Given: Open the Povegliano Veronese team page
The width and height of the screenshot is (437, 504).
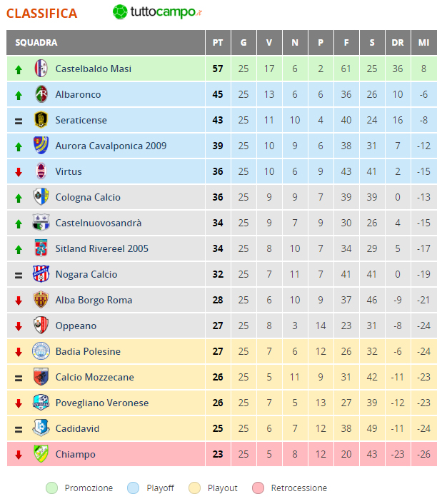Looking at the screenshot, I should click(x=102, y=403).
